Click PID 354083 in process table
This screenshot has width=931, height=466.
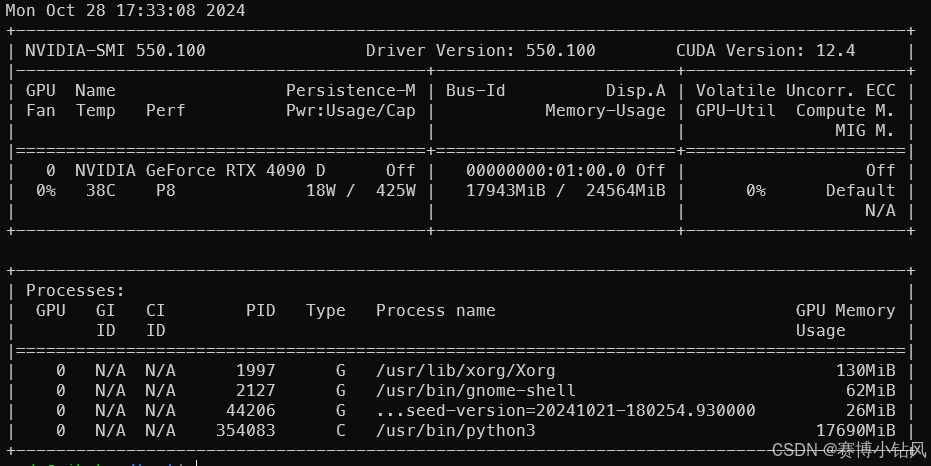click(x=245, y=430)
